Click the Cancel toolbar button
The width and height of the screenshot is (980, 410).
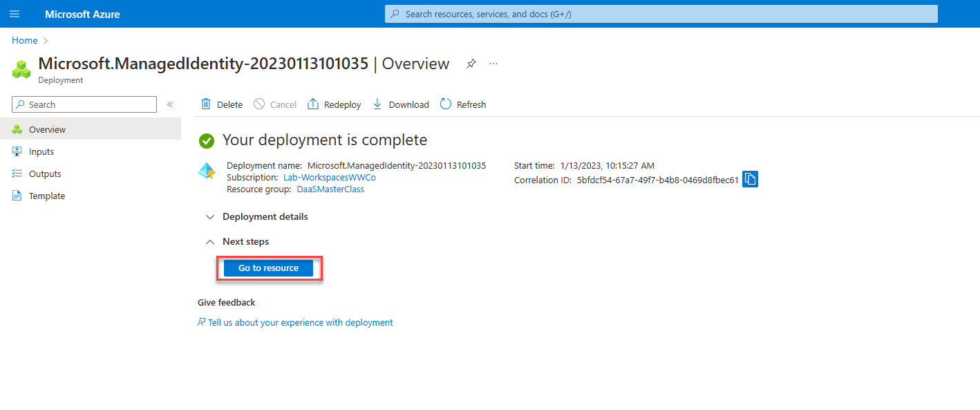[275, 104]
